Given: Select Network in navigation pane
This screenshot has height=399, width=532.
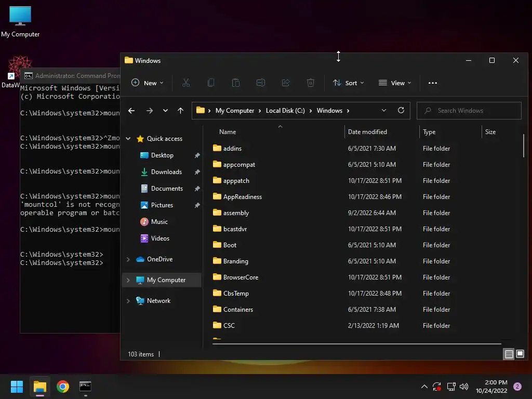Looking at the screenshot, I should coord(158,301).
